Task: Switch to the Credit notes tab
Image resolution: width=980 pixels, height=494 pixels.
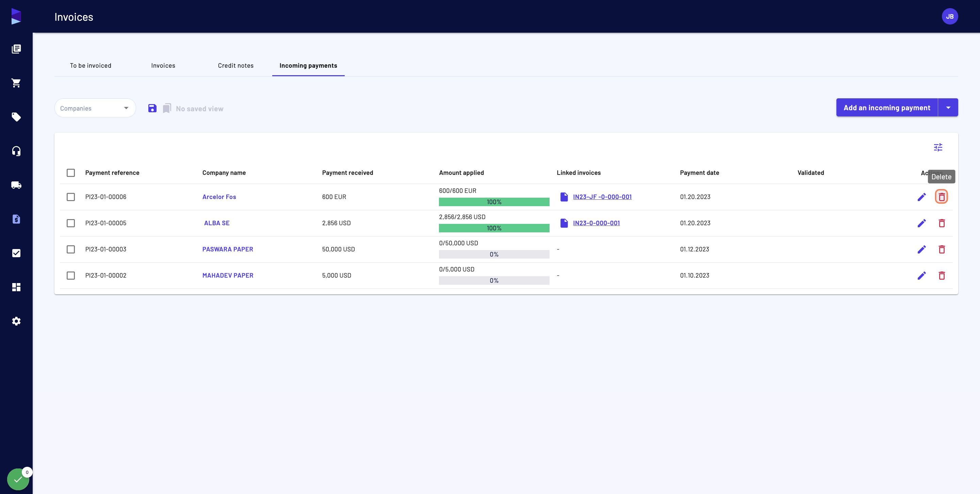Action: point(236,65)
